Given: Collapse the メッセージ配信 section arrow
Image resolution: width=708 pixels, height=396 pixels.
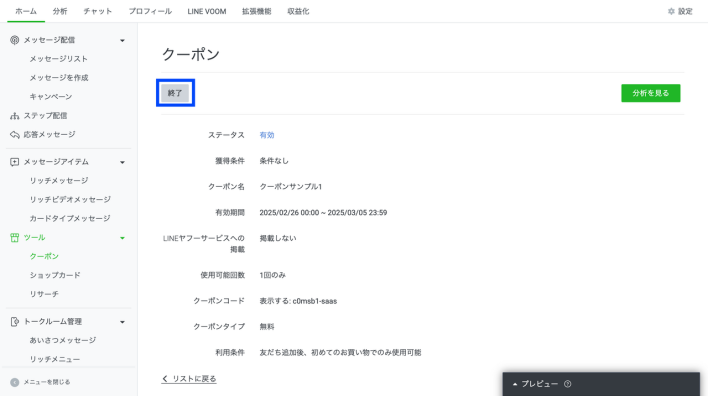Looking at the screenshot, I should (x=122, y=41).
